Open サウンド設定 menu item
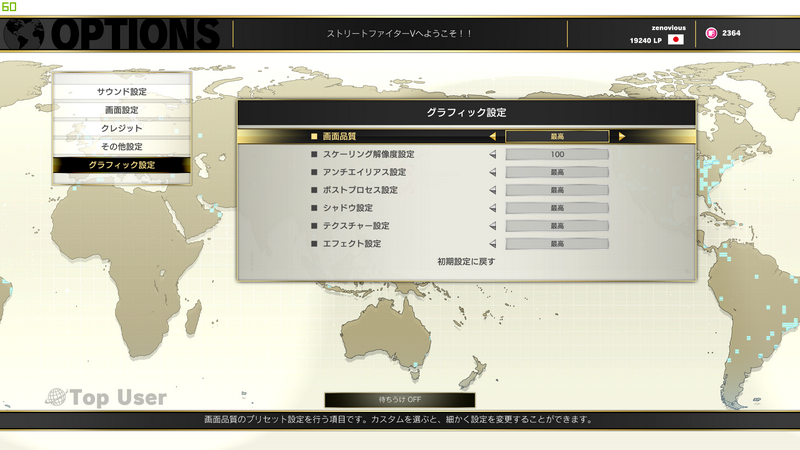 [122, 91]
